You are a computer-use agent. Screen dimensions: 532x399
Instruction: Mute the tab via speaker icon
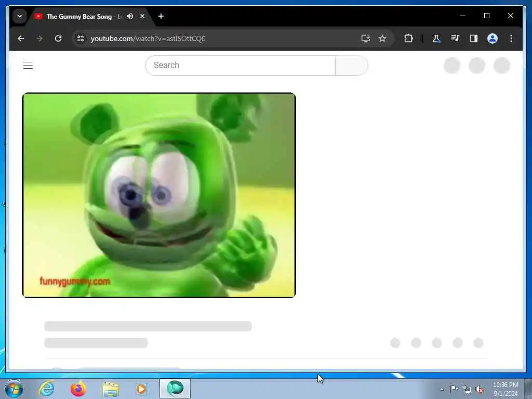(129, 16)
